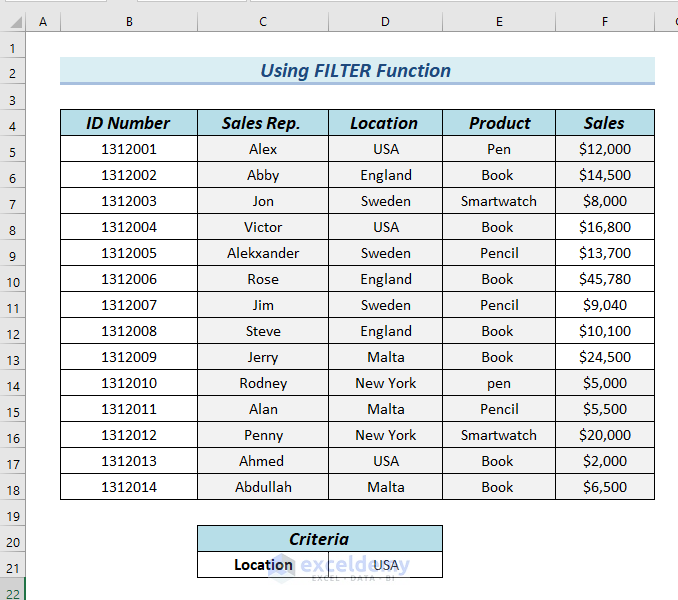Screen dimensions: 678x600
Task: Select the column E header
Action: tap(499, 21)
